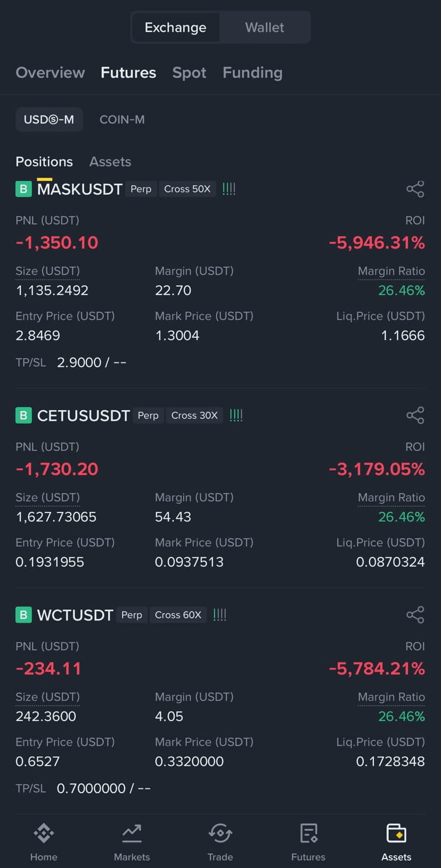Open the Markets chart icon
Screen dimensions: 441x868
132,833
